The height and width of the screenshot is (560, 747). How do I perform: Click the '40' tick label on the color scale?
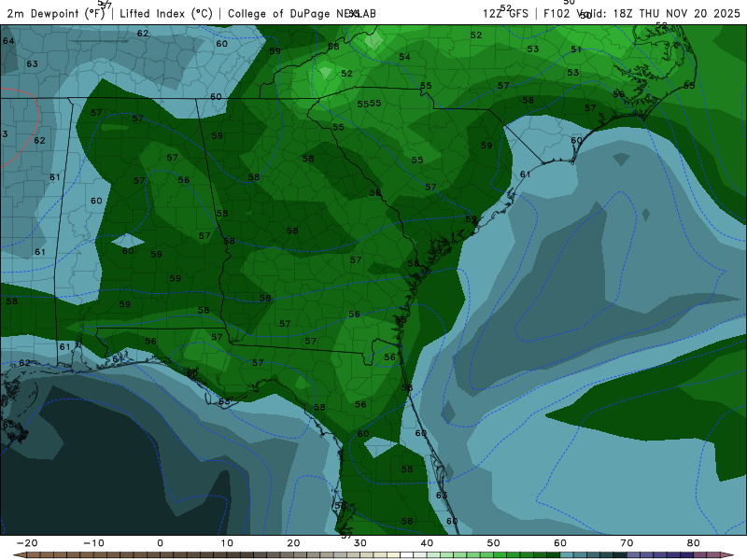click(x=427, y=543)
